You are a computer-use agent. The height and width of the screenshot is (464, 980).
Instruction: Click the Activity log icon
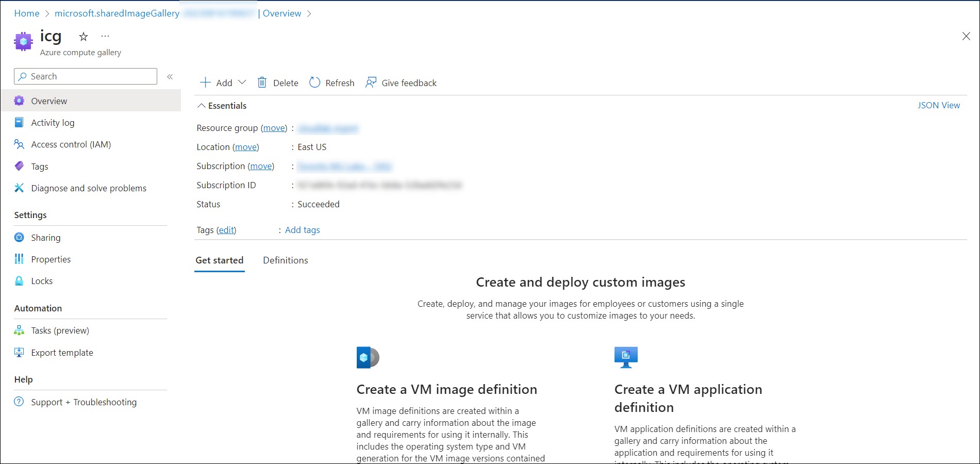coord(19,122)
